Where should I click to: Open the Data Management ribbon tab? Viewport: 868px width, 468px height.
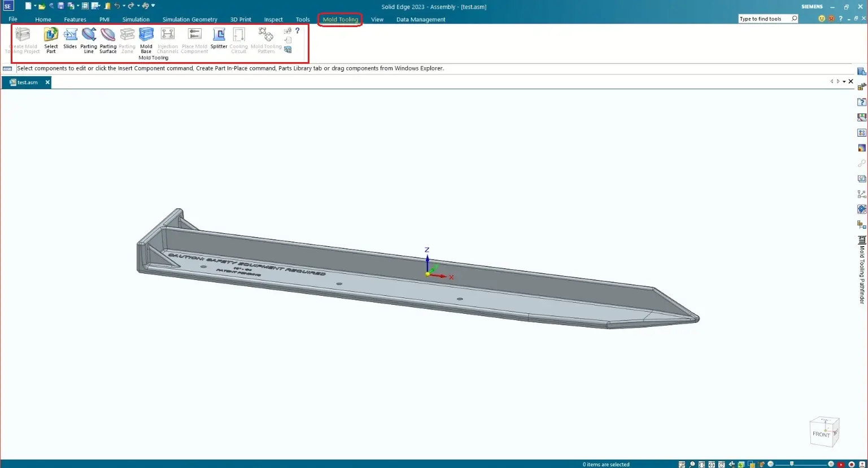(x=421, y=19)
